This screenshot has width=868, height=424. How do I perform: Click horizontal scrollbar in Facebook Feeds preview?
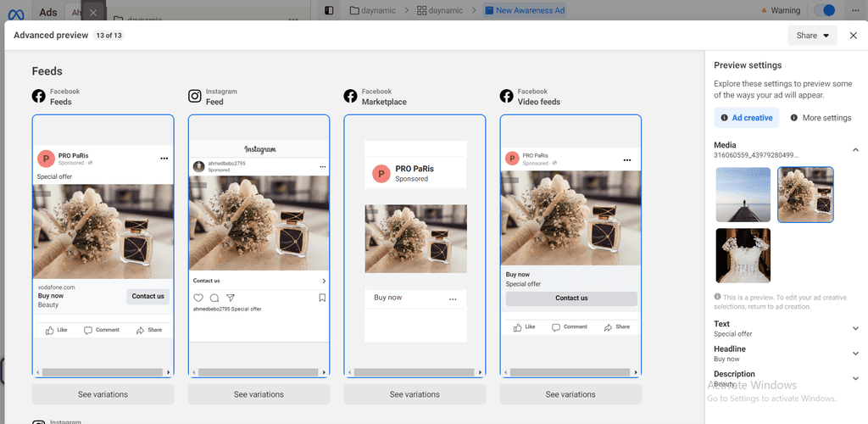click(x=103, y=372)
